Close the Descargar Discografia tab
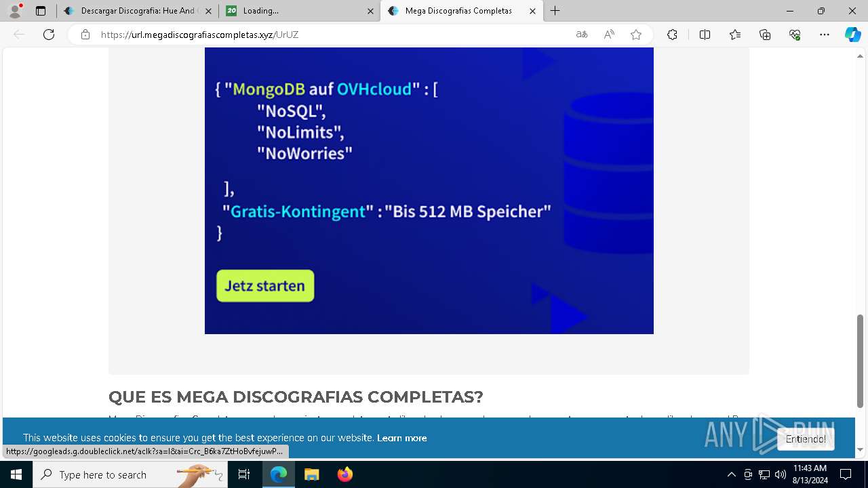Screen dimensions: 868x488 pyautogui.click(x=208, y=11)
